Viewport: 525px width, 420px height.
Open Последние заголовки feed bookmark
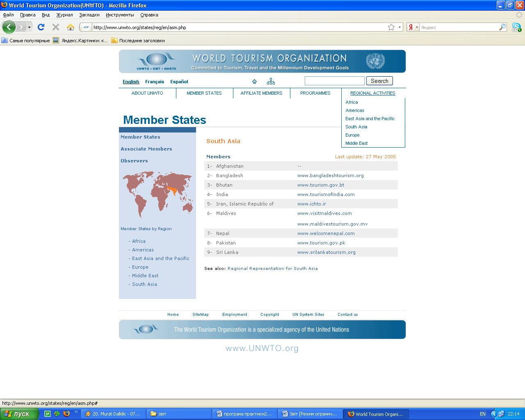138,41
